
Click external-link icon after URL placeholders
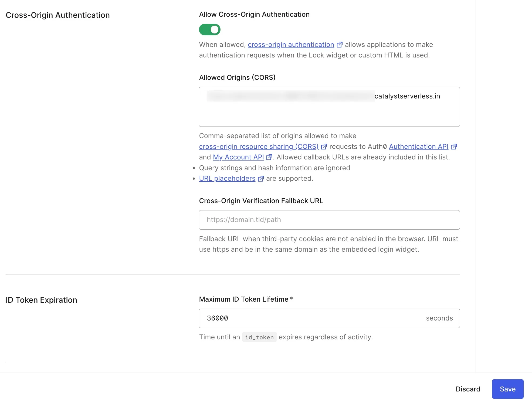click(261, 179)
